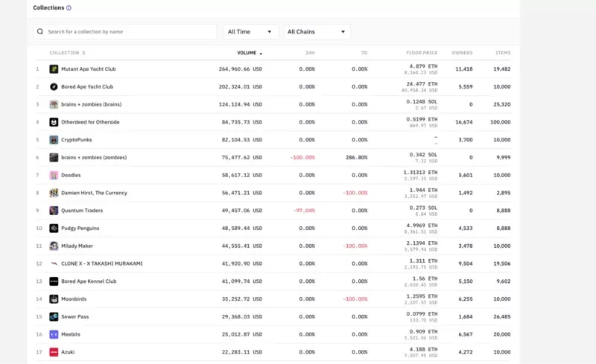Click the Collections info icon
This screenshot has height=364, width=596.
pos(69,8)
